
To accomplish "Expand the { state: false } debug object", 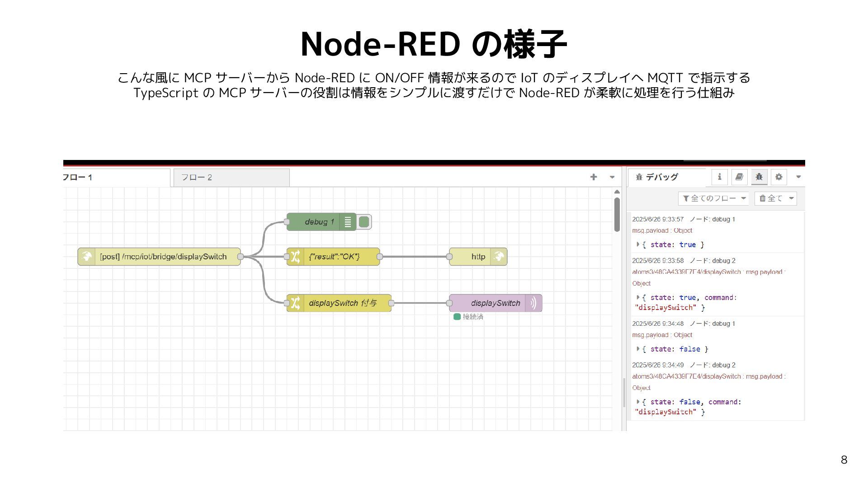I will pos(638,349).
